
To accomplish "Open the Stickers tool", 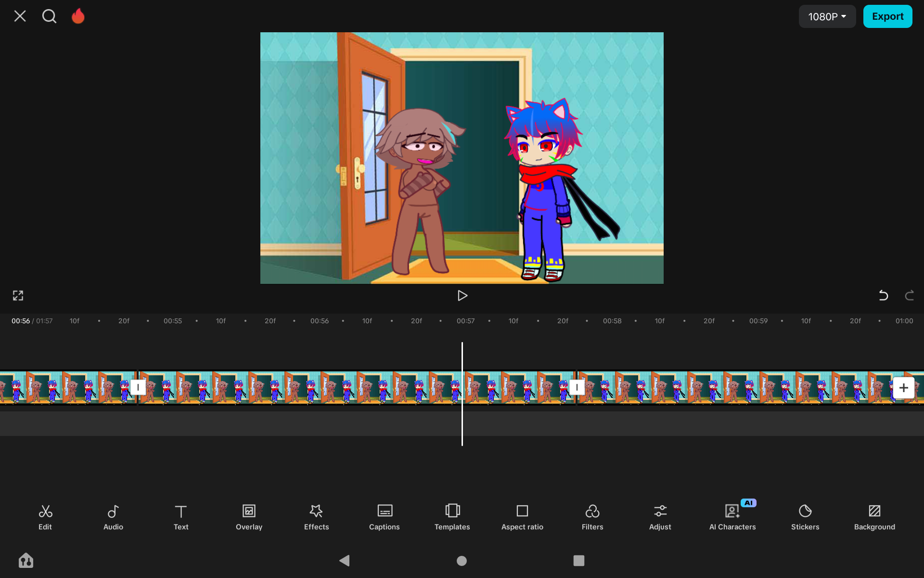I will pyautogui.click(x=805, y=517).
